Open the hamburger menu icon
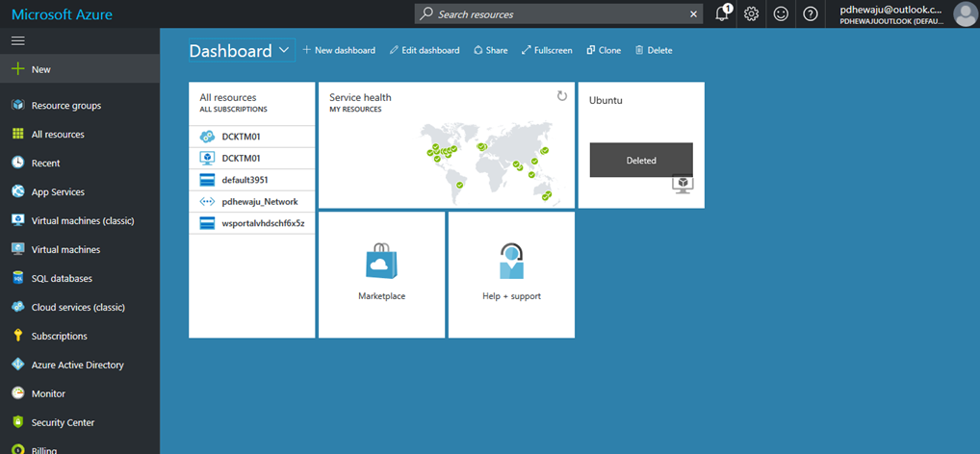The image size is (980, 454). pos(18,40)
